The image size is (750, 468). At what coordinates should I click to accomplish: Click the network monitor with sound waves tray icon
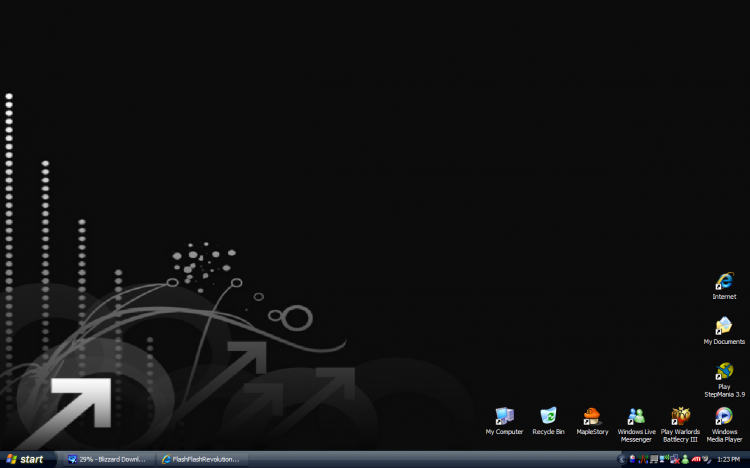point(664,459)
